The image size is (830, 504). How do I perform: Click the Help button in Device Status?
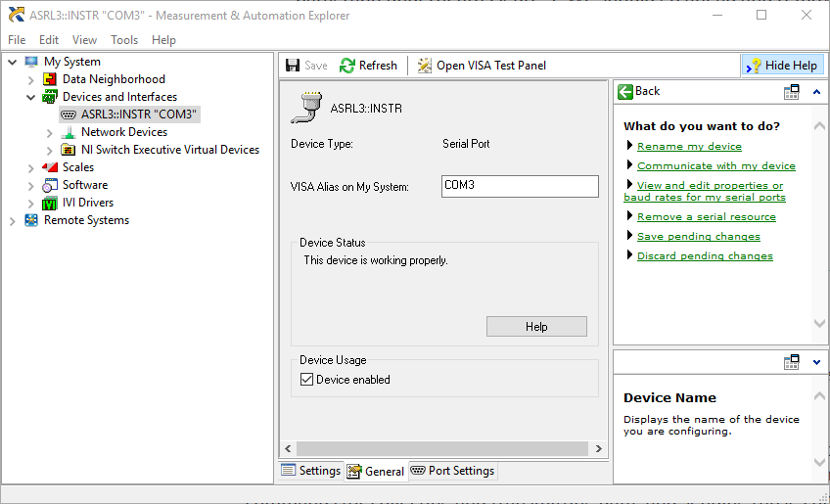click(x=536, y=327)
